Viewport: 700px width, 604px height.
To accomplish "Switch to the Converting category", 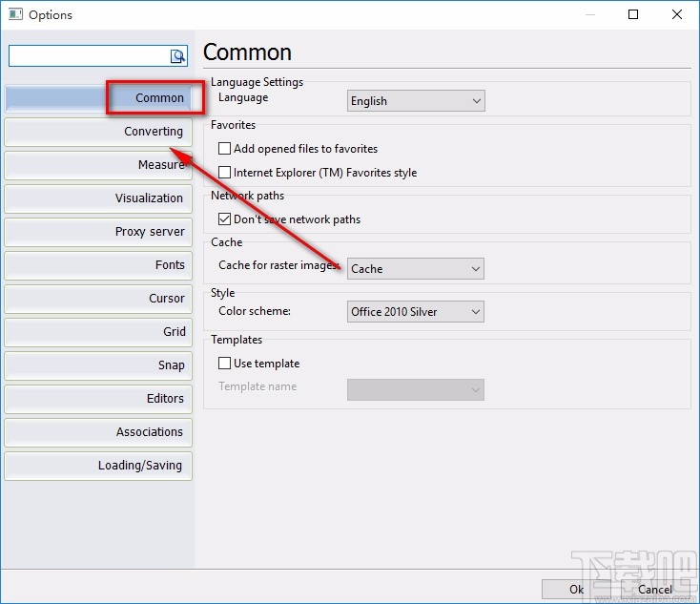I will pyautogui.click(x=98, y=132).
